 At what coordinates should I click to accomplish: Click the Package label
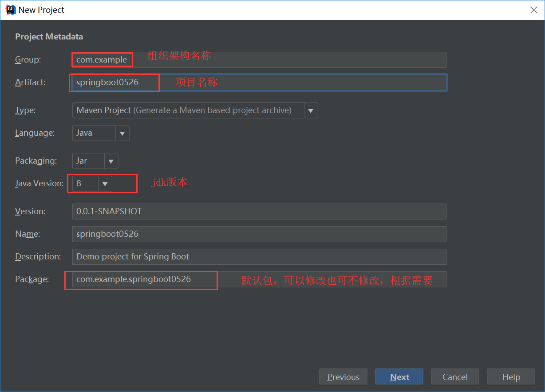pos(32,279)
